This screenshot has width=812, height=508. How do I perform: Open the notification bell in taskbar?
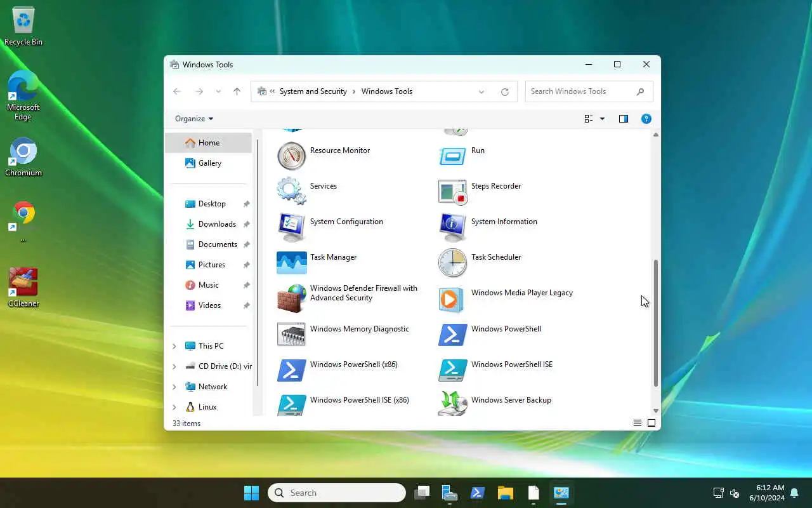tap(794, 493)
